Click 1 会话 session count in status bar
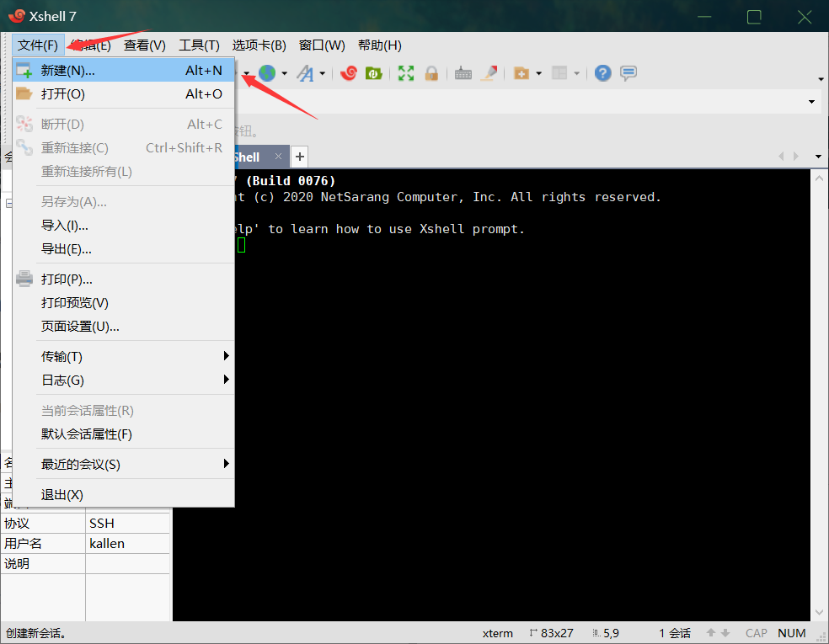The width and height of the screenshot is (829, 644). point(675,633)
